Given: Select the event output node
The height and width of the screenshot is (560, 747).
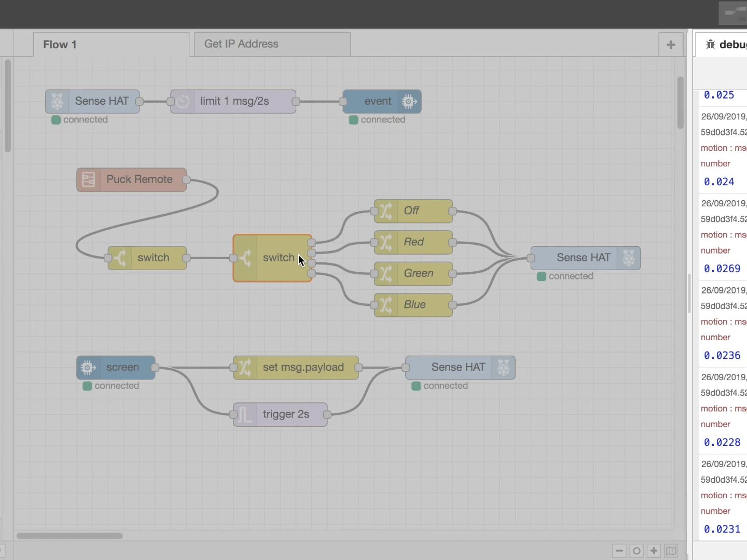Looking at the screenshot, I should pyautogui.click(x=382, y=101).
